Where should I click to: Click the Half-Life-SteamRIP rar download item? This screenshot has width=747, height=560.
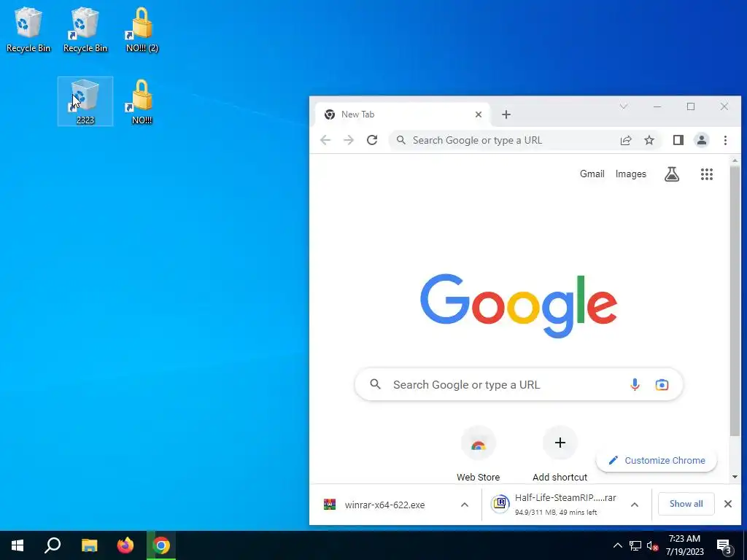(555, 505)
